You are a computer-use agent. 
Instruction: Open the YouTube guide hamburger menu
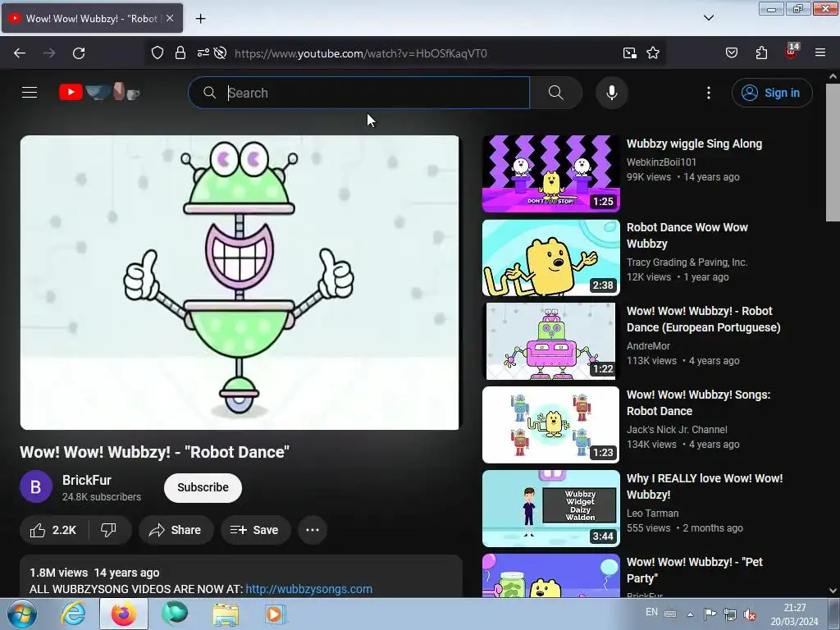click(30, 93)
